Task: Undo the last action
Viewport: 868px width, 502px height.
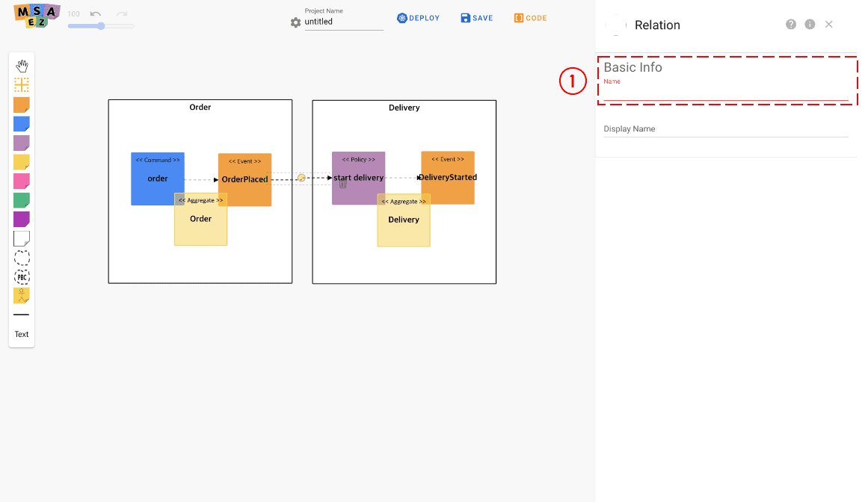Action: [96, 14]
